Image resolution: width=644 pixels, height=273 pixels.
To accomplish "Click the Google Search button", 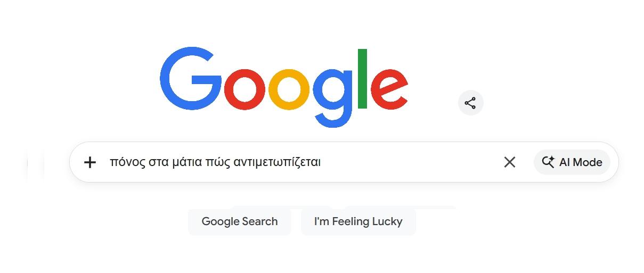I will pyautogui.click(x=240, y=221).
